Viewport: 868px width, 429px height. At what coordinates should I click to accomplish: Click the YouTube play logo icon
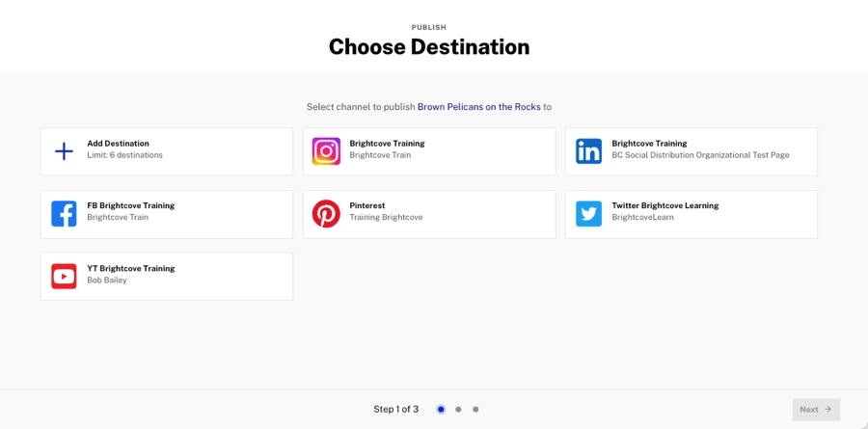click(x=64, y=277)
